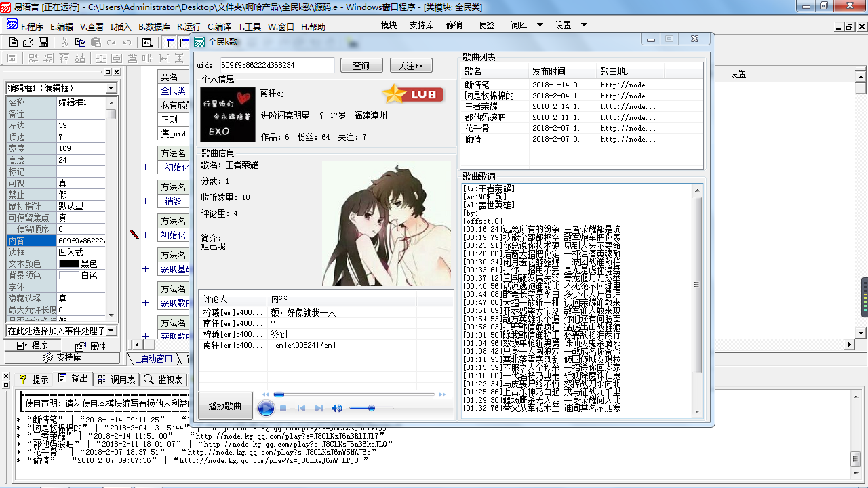Screen dimensions: 868x488
Task: Switch to the 支持库 panel tab
Action: pyautogui.click(x=62, y=357)
